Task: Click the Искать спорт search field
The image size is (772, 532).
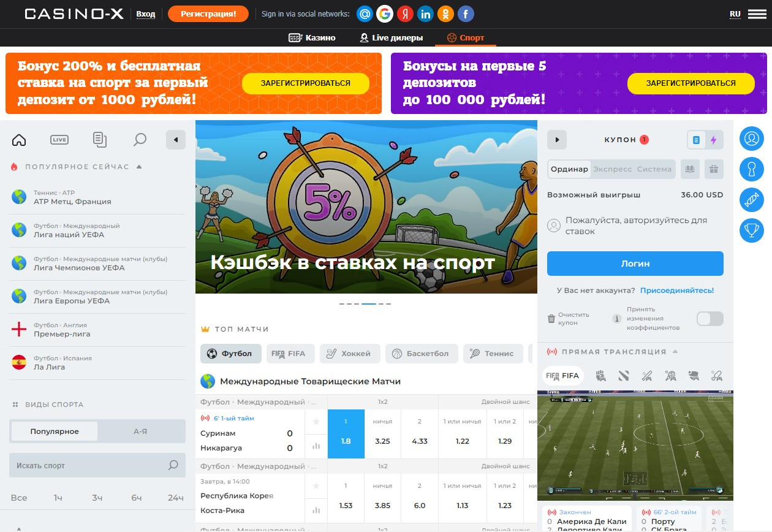Action: pyautogui.click(x=89, y=466)
